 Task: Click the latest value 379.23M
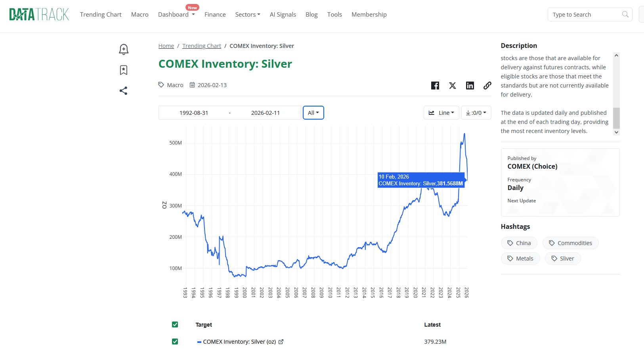[435, 342]
